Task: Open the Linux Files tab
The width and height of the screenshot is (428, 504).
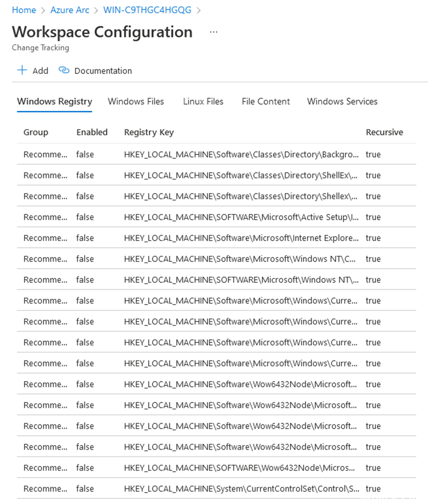Action: pos(203,101)
